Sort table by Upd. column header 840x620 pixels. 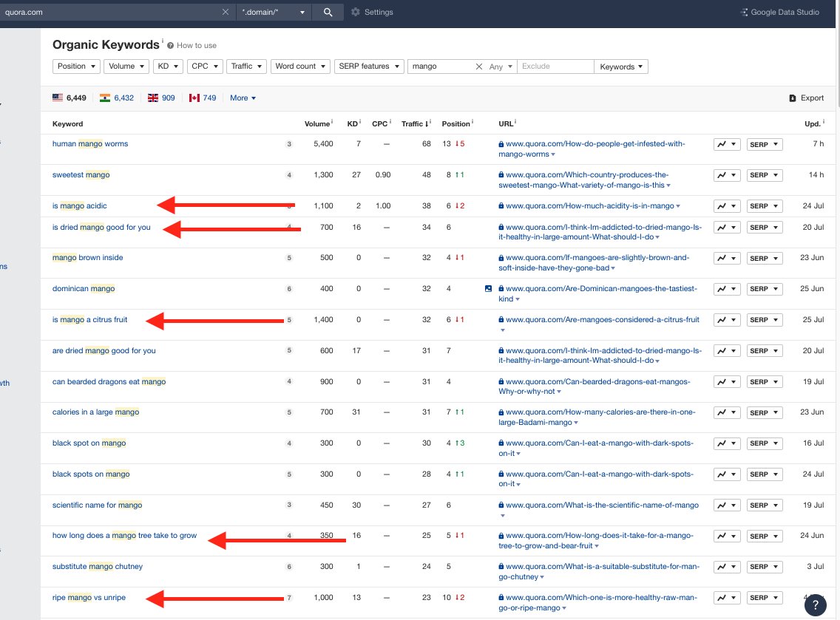[813, 123]
